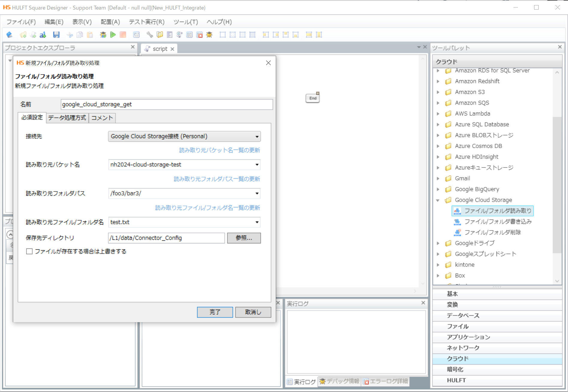Click the 名前 input field

click(167, 104)
